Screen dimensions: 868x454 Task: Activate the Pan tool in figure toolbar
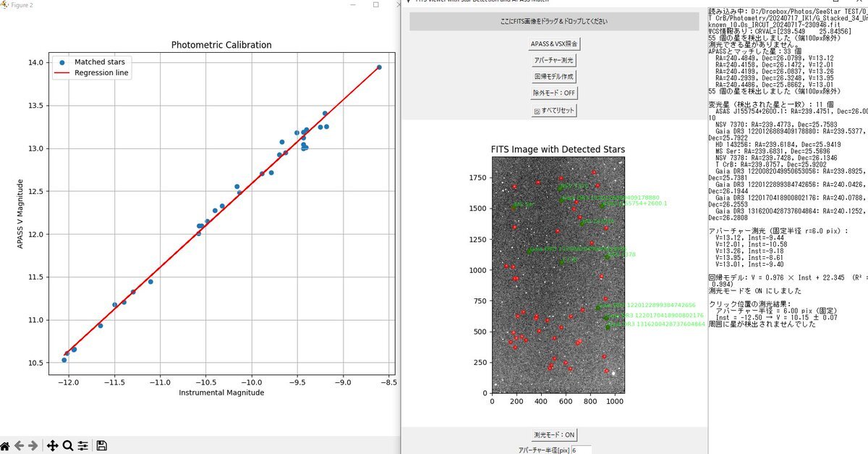(52, 446)
